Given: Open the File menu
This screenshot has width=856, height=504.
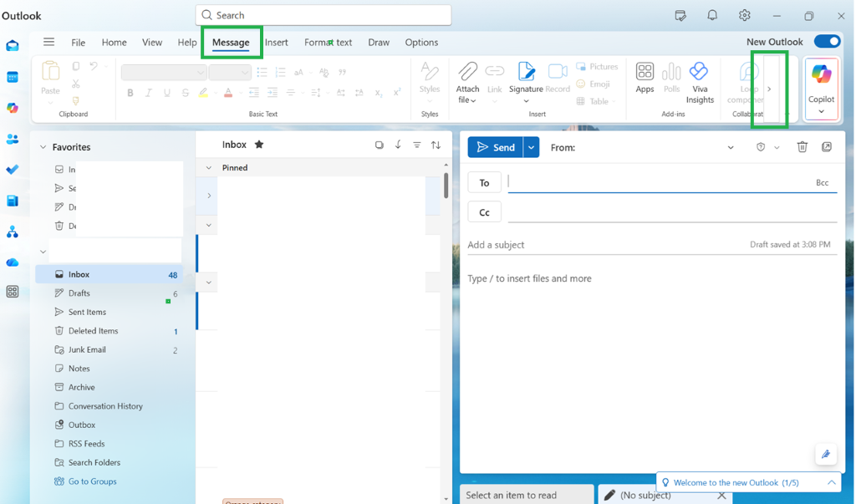Looking at the screenshot, I should (x=78, y=42).
